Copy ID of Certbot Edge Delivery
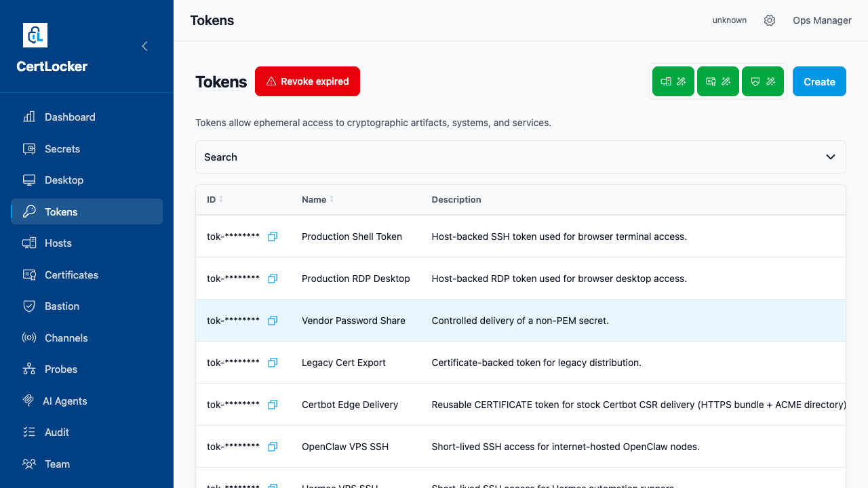The width and height of the screenshot is (868, 488). pyautogui.click(x=273, y=405)
